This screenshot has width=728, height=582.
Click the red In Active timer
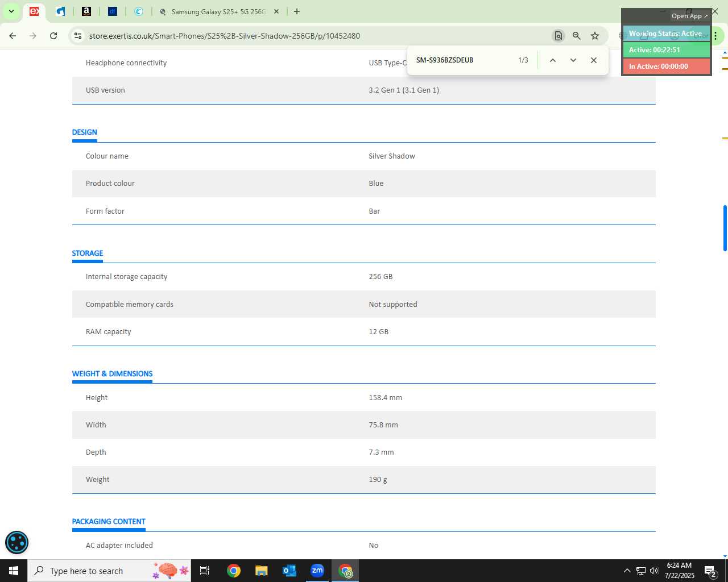coord(666,66)
